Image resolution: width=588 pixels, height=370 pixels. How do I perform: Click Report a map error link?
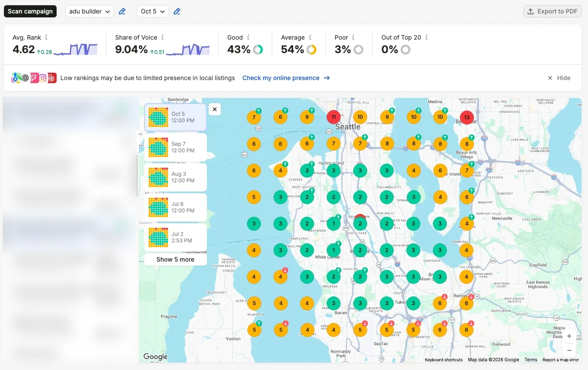click(561, 360)
